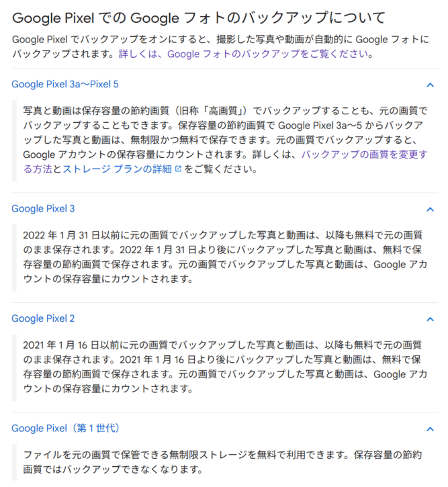Click the Google Pixel（第 1 世代）chevron arrow
This screenshot has width=448, height=487.
tap(430, 429)
